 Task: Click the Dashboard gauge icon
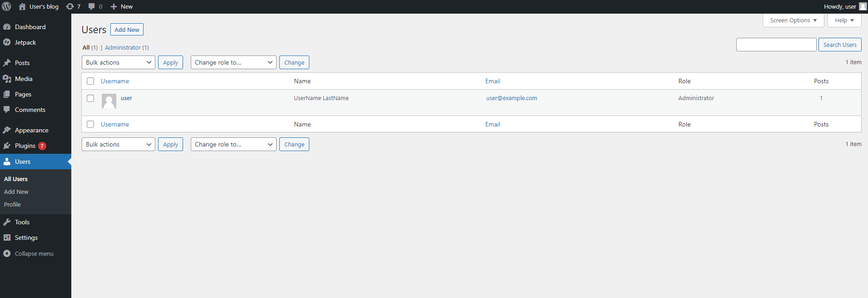(7, 27)
